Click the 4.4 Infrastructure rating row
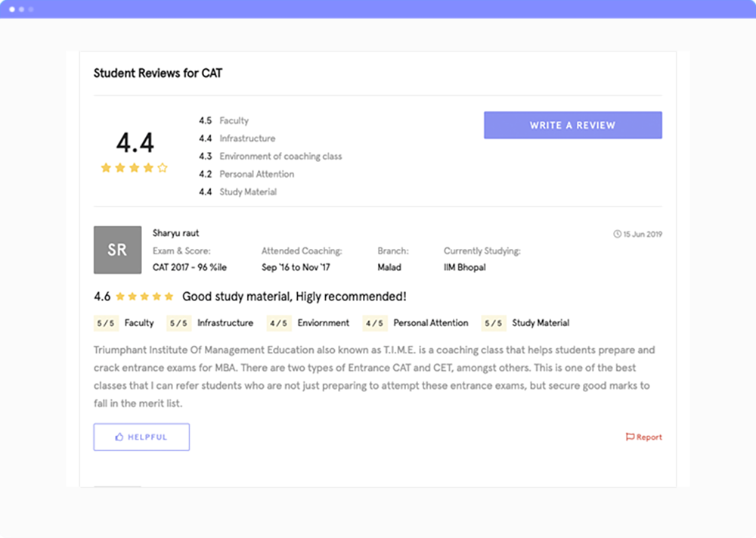Viewport: 756px width, 538px height. point(237,138)
